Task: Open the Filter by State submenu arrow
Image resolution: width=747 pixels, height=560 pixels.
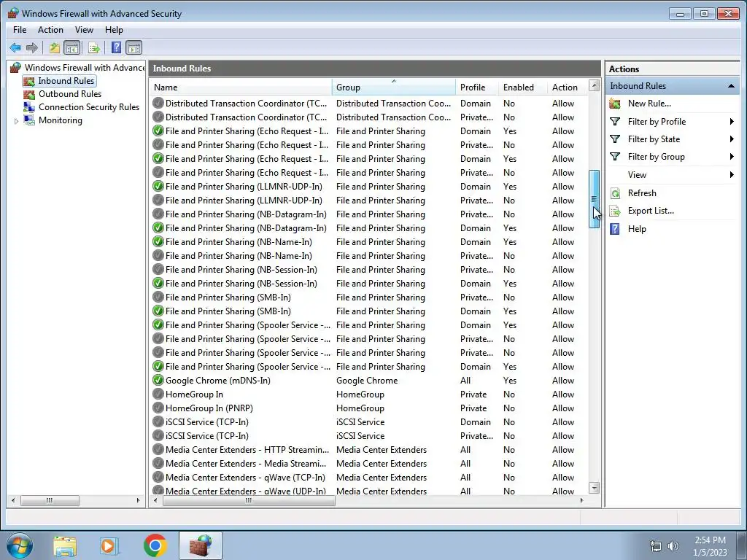Action: (732, 139)
